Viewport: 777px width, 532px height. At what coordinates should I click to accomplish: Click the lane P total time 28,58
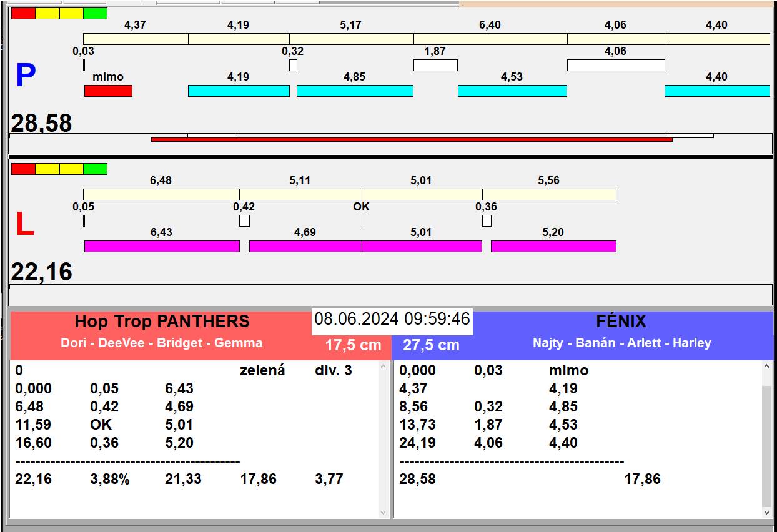tap(41, 123)
